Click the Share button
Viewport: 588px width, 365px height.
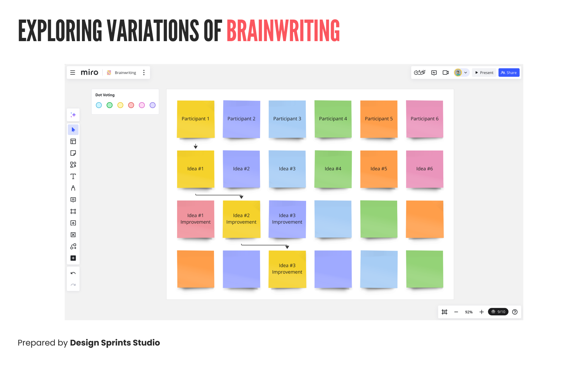coord(509,72)
